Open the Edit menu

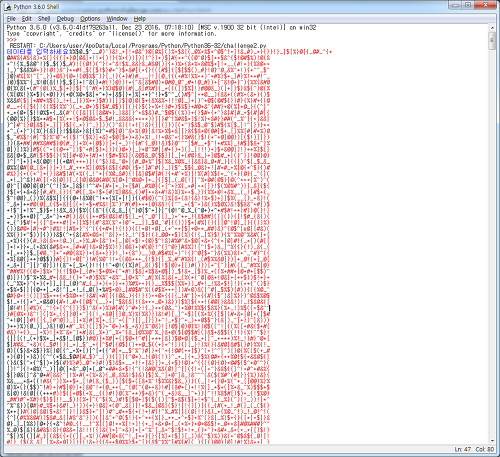point(27,19)
